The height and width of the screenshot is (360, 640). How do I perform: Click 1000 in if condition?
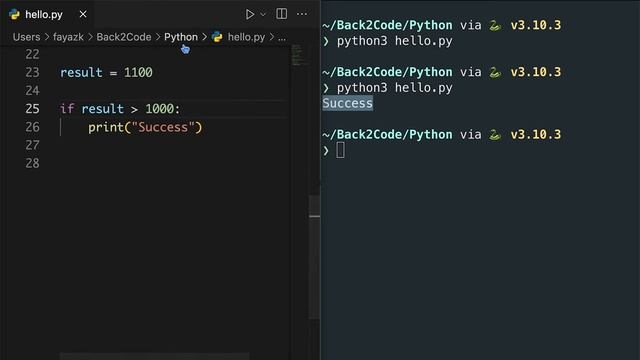(160, 109)
